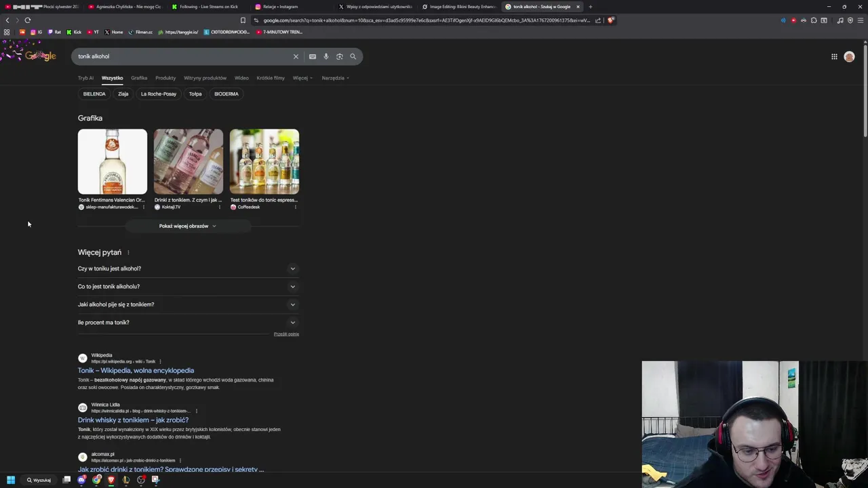The image size is (868, 488).
Task: Open the Filman.cc bookmark
Action: coord(140,32)
